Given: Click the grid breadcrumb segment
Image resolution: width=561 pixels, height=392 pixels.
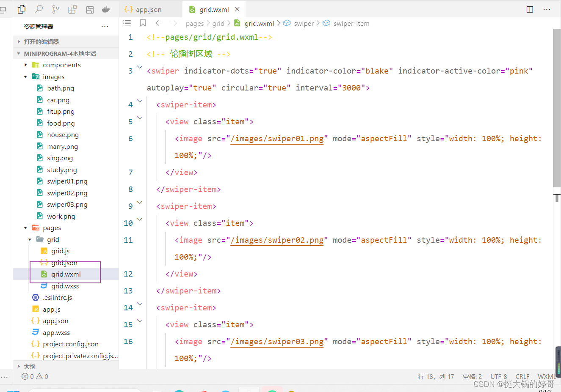Looking at the screenshot, I should [x=218, y=24].
